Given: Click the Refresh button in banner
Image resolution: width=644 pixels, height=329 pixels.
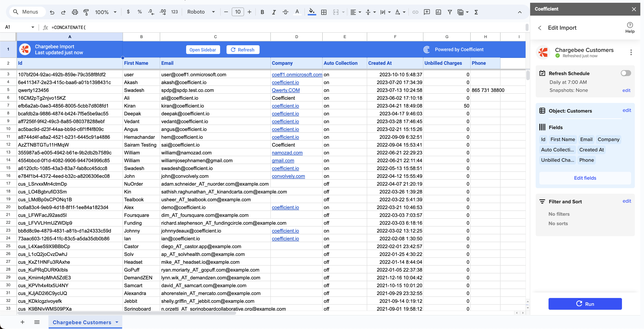Looking at the screenshot, I should [243, 50].
